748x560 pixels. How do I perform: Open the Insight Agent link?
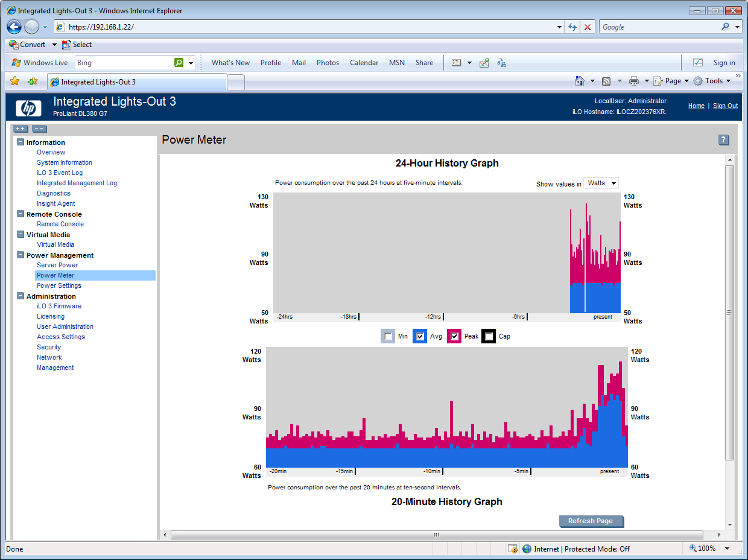(56, 204)
